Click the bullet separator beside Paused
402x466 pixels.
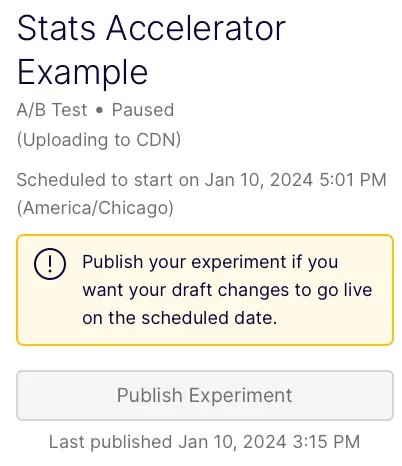pos(99,111)
